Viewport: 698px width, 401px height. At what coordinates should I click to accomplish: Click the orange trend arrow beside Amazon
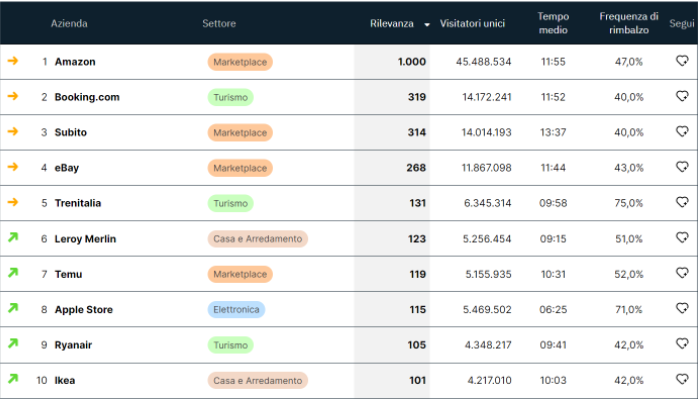click(13, 61)
